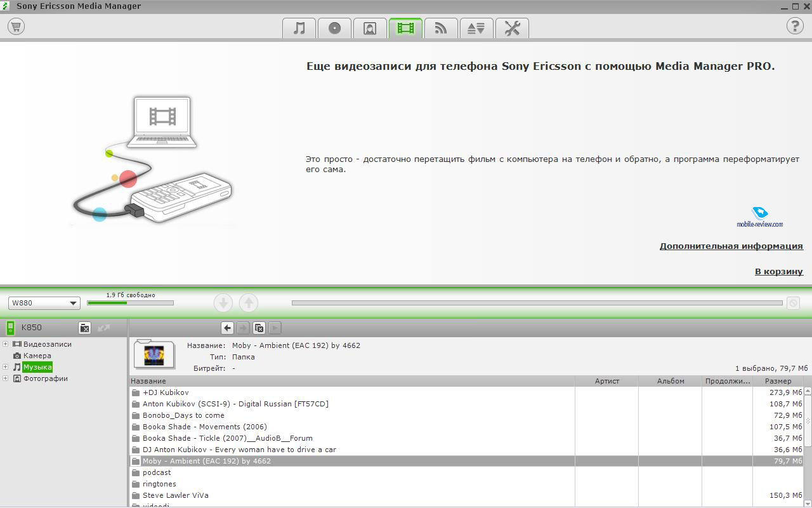The width and height of the screenshot is (812, 508).
Task: Select Booka Shade - Tickle (2007) folder
Action: [x=466, y=438]
